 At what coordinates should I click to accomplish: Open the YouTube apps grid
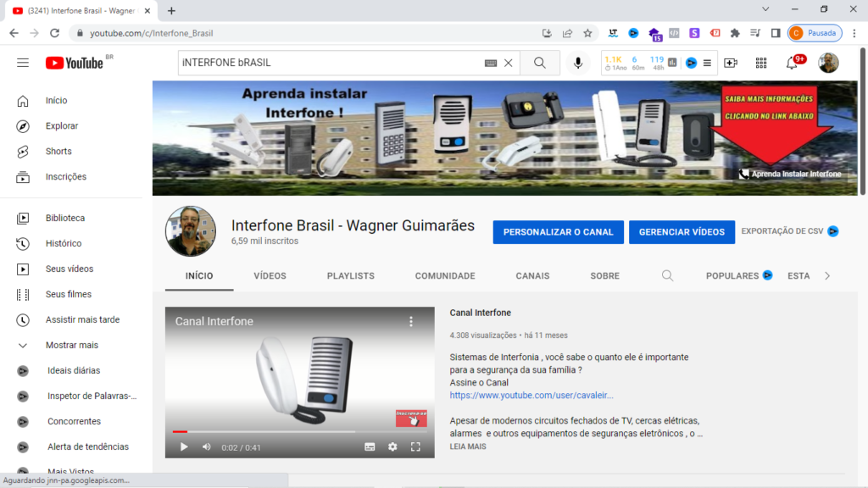[761, 63]
